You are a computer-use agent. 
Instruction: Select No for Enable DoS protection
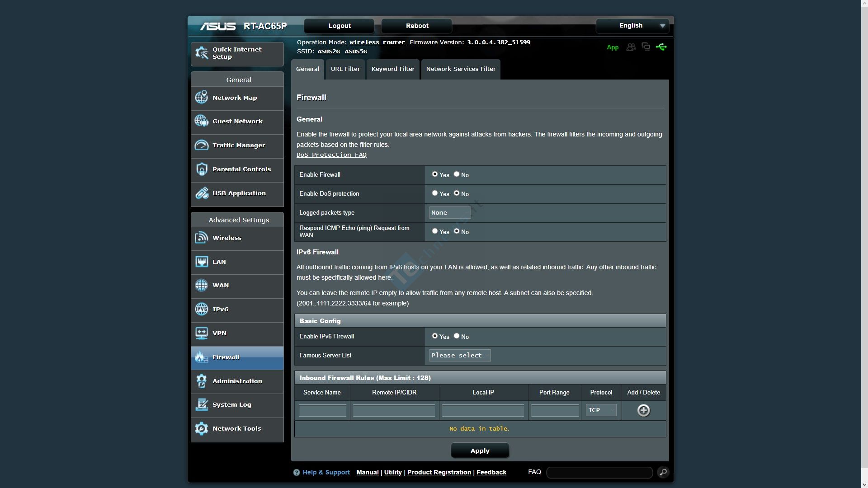coord(457,193)
